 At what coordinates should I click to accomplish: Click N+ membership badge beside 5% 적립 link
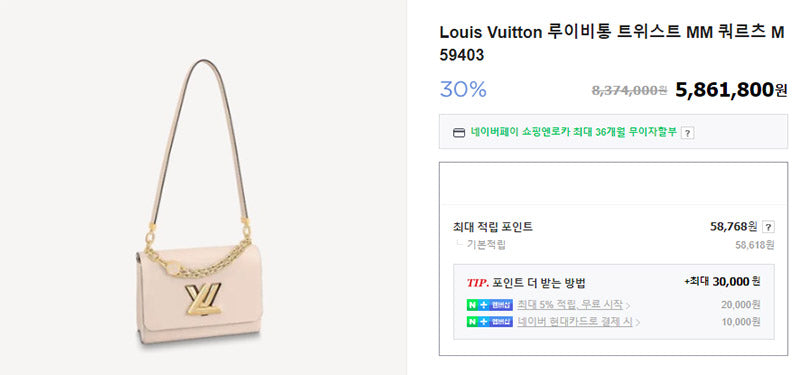point(489,305)
